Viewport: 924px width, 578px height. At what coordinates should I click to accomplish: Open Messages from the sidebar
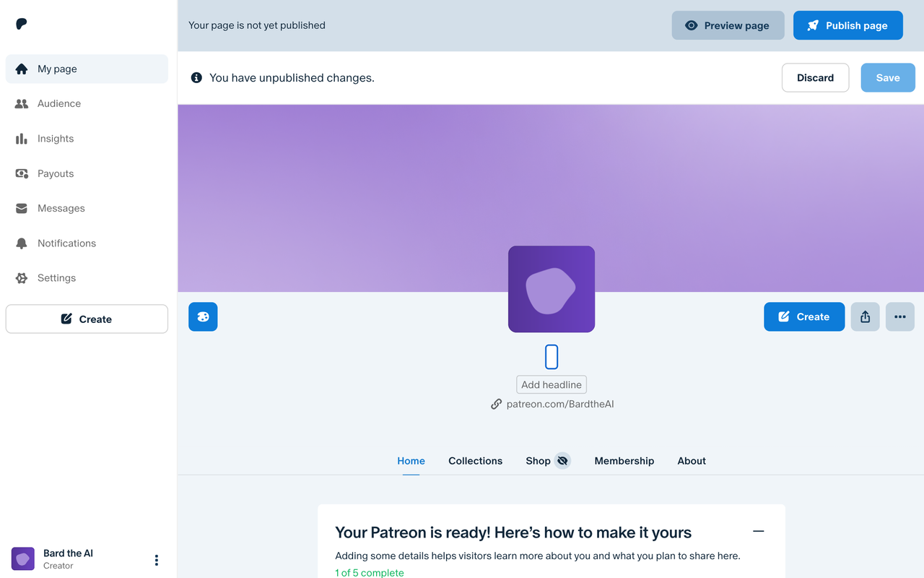[x=87, y=208]
